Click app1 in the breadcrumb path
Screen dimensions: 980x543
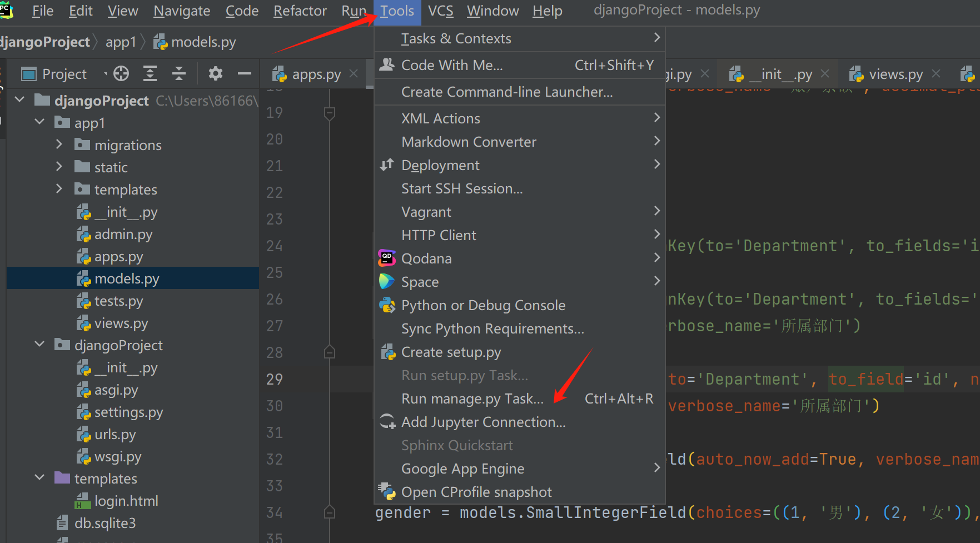tap(121, 42)
